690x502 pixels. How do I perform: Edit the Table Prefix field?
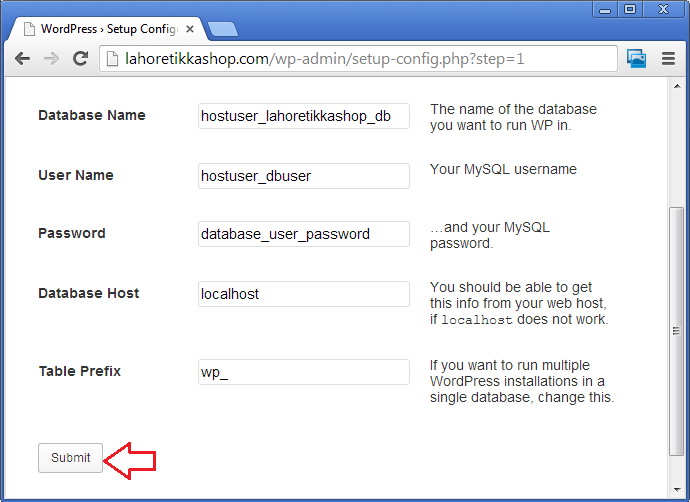pos(304,372)
